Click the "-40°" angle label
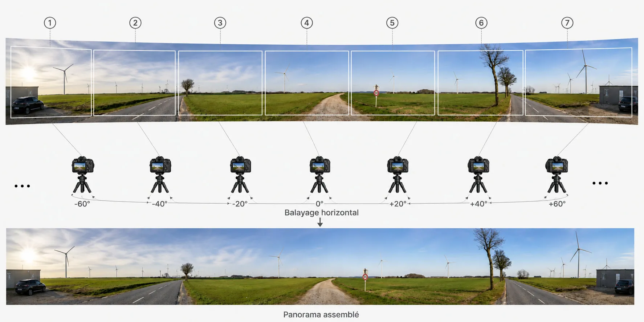644x322 pixels. 160,204
